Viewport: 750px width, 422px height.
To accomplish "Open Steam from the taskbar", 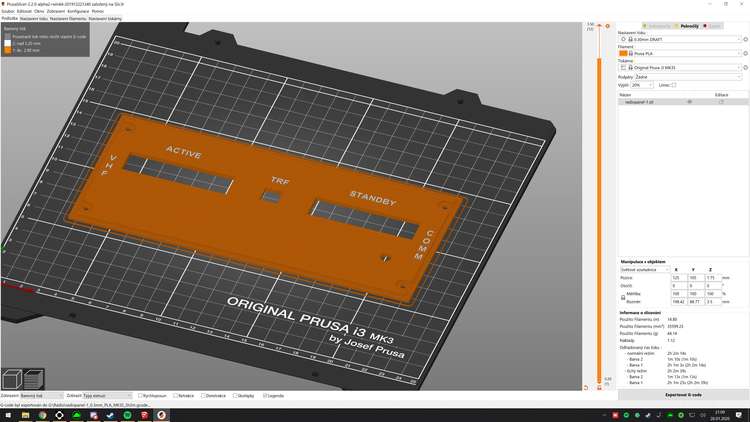I will (110, 415).
